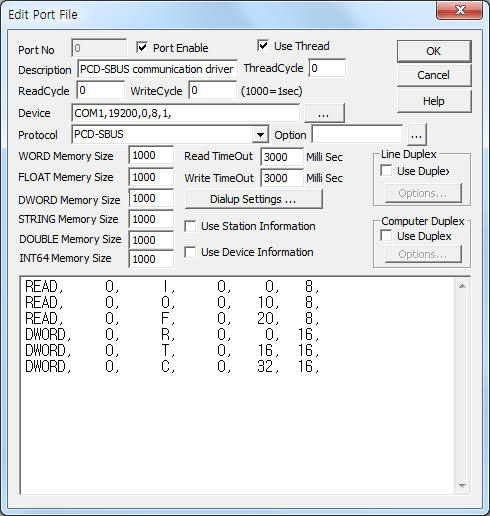
Task: Check Use Duplex under Computer Duplex
Action: tap(386, 236)
